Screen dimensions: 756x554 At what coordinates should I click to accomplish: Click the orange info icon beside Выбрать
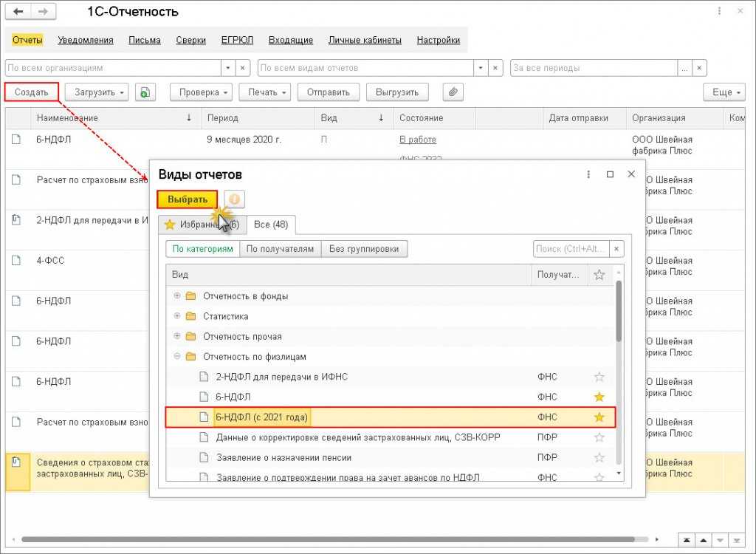coord(234,199)
